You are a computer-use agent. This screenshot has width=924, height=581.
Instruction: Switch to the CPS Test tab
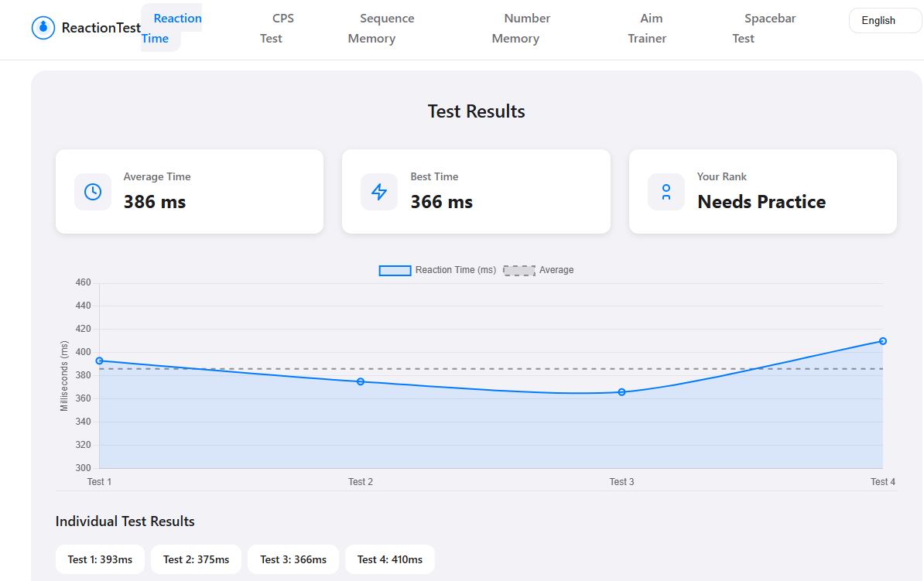280,28
